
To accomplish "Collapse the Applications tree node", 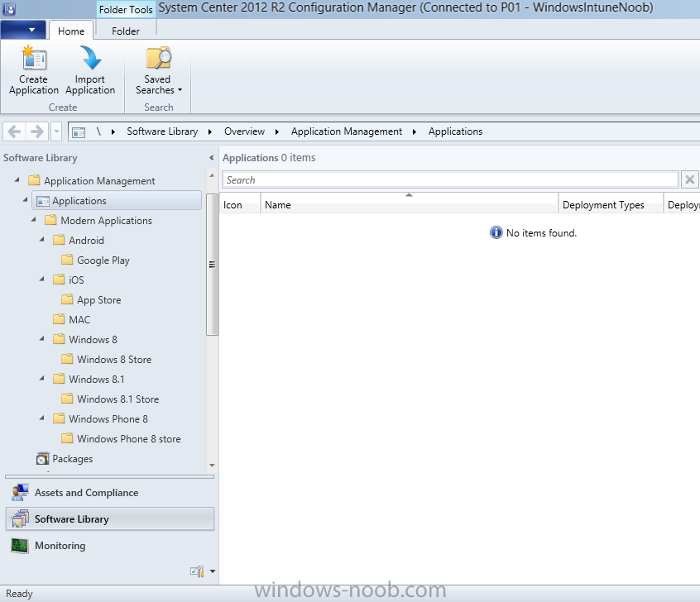I will coord(26,199).
